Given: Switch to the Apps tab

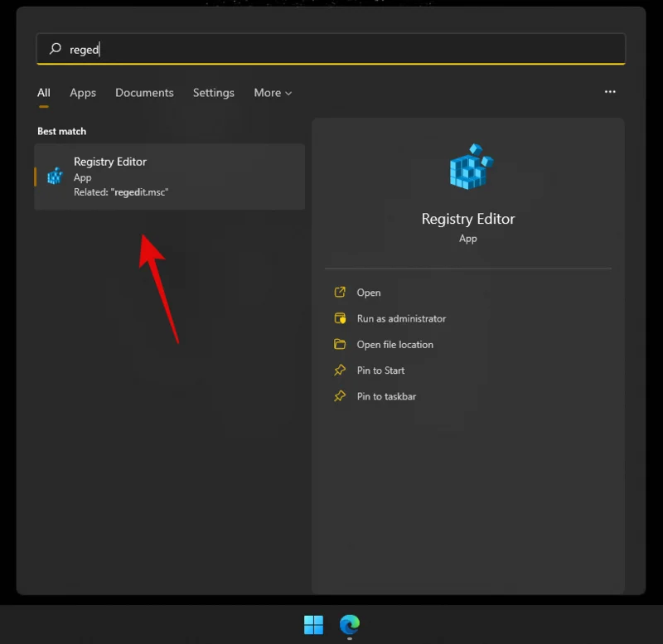Looking at the screenshot, I should pos(83,93).
